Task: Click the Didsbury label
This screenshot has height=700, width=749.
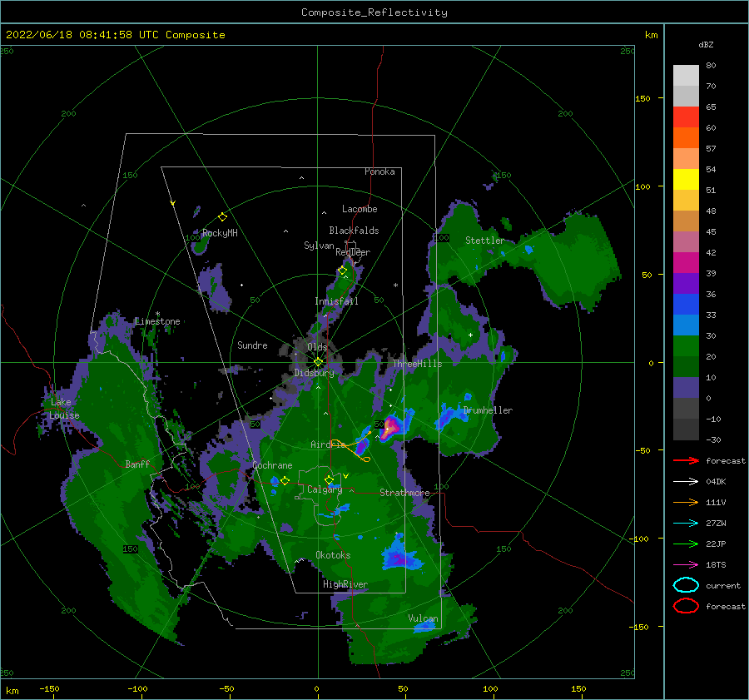Action: [314, 373]
